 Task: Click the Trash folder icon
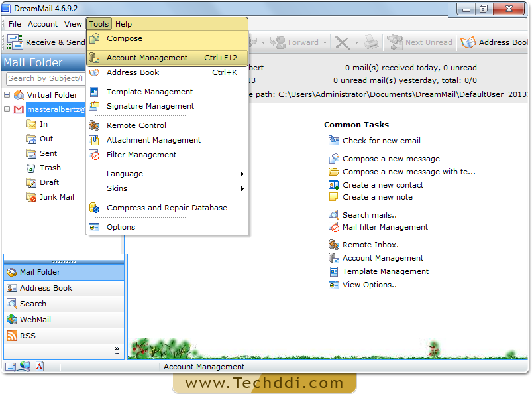pyautogui.click(x=31, y=168)
